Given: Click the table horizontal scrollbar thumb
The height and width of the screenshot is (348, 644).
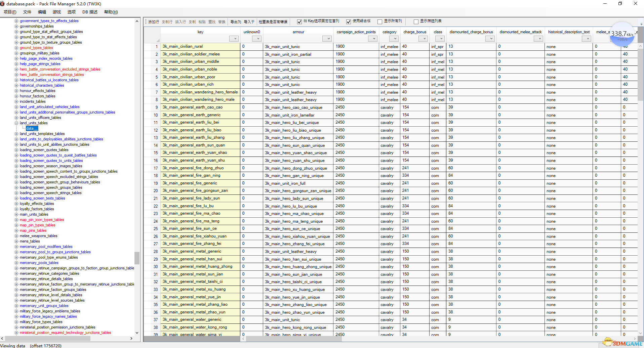Looking at the screenshot, I should [294, 339].
